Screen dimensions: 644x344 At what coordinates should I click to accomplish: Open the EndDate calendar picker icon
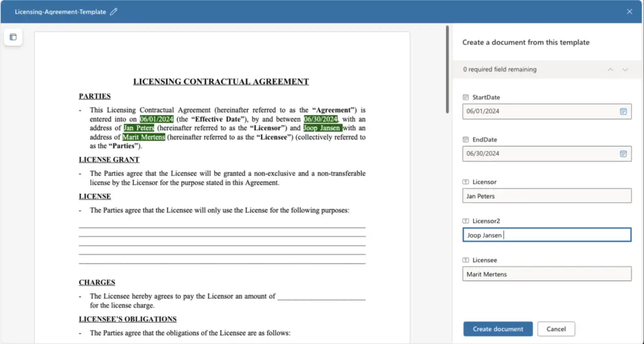[x=623, y=153]
